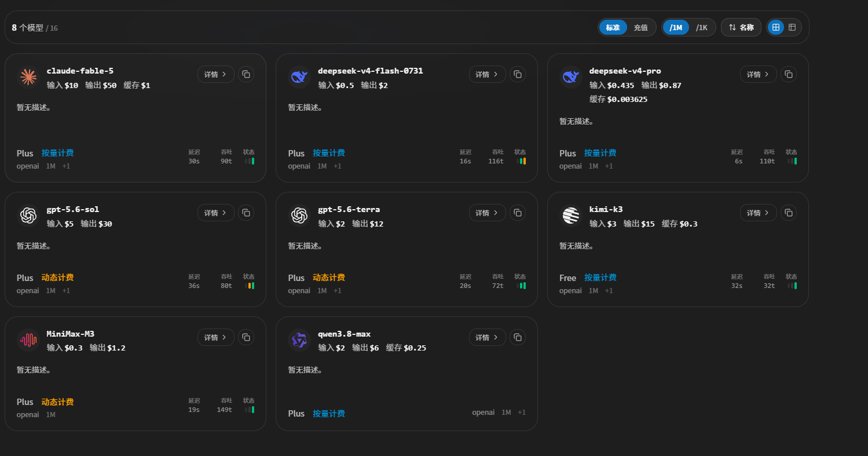Copy the deepseek-v4-flash-0731 model name
The image size is (868, 456).
[518, 74]
